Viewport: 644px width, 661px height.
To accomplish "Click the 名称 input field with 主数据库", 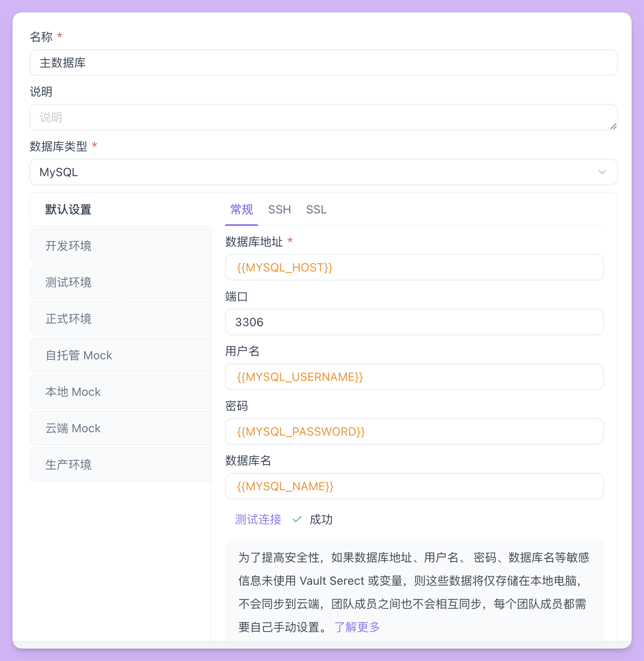I will point(323,63).
